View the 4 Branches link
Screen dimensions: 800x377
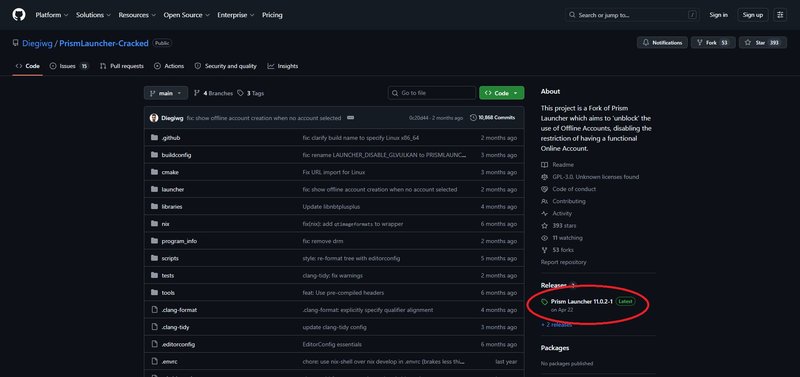[x=213, y=93]
